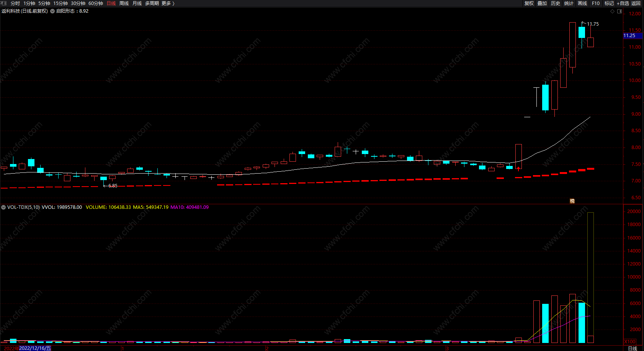This screenshot has height=351, width=644.
Task: Click the tall yellow dotted volume bar
Action: [590, 277]
